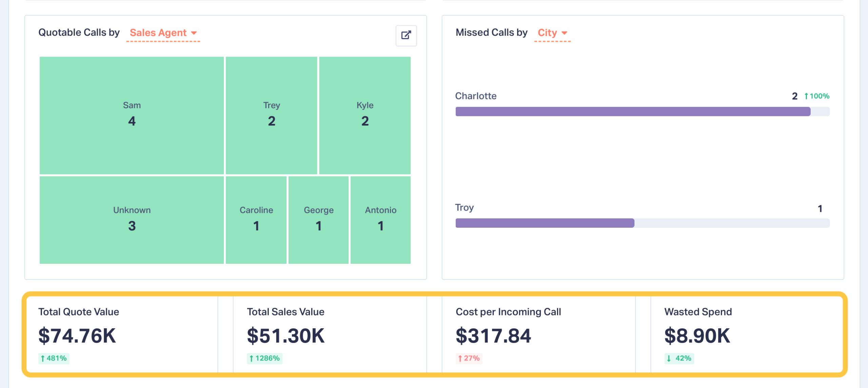868x388 pixels.
Task: Select the Kyle treemap tile
Action: [x=365, y=115]
